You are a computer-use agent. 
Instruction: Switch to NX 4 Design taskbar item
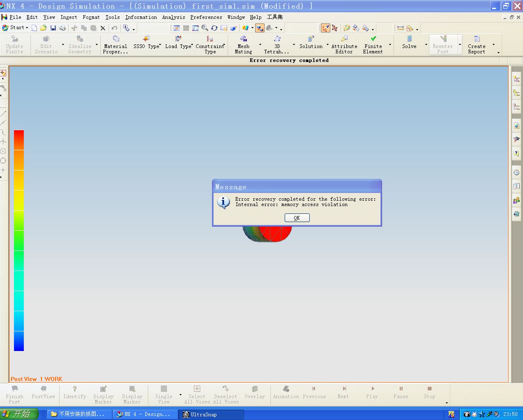pos(145,414)
